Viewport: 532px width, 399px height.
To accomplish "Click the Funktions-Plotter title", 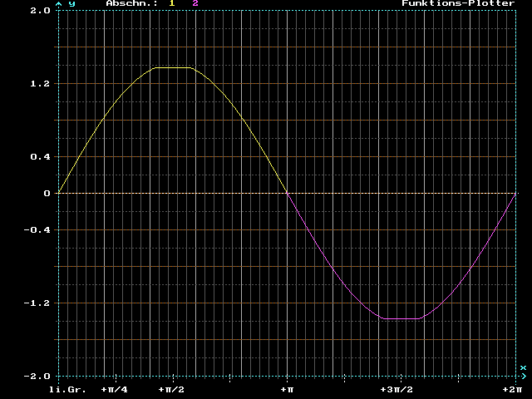I will tap(458, 3).
